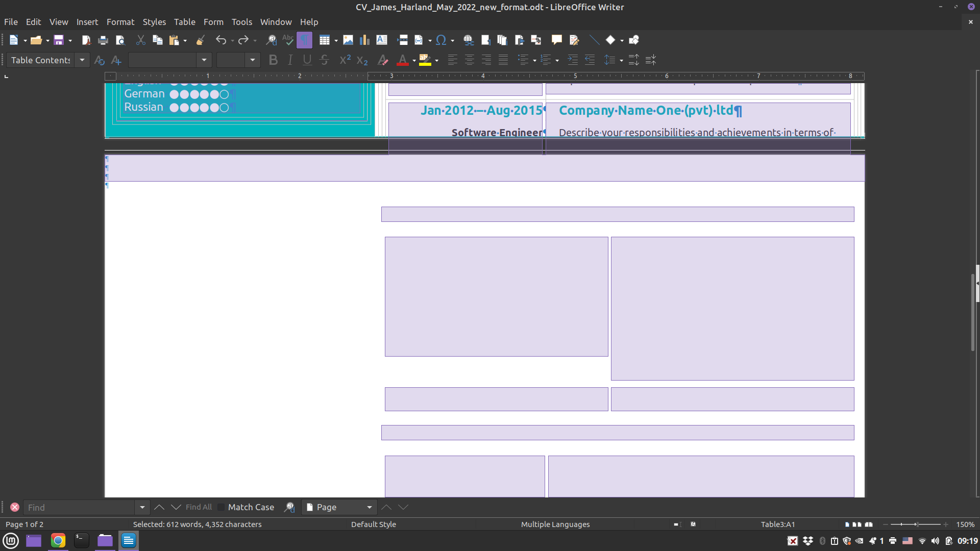Open the Help menu
The image size is (980, 551).
309,22
